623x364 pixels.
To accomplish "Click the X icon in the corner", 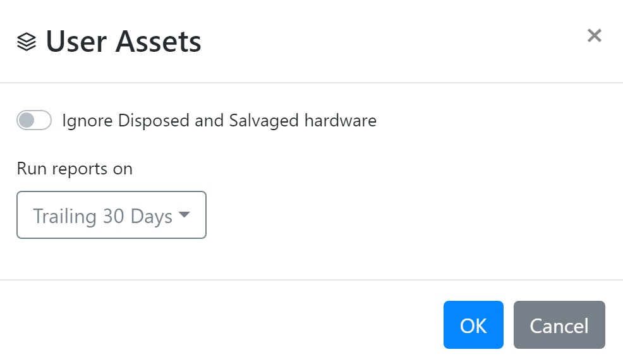I will [x=594, y=36].
